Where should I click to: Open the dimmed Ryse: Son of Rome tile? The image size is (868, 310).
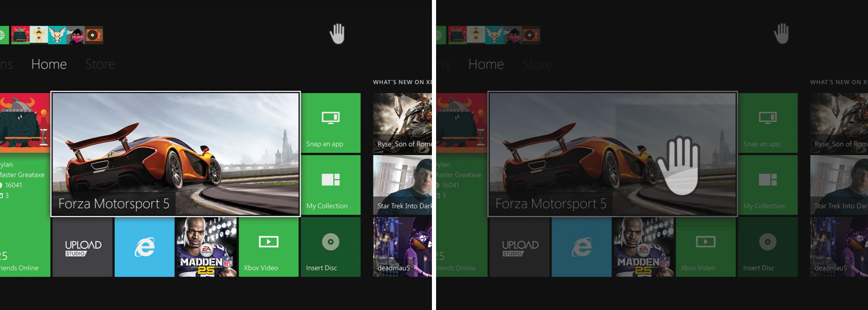pos(839,123)
